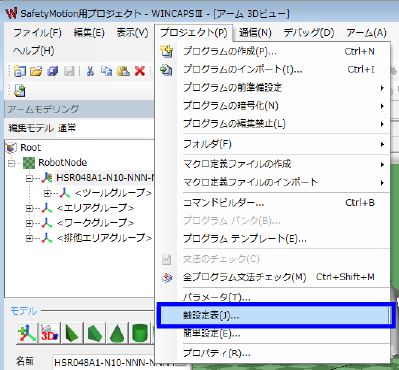The height and width of the screenshot is (370, 399).
Task: Select the Root tree node
Action: pos(30,147)
